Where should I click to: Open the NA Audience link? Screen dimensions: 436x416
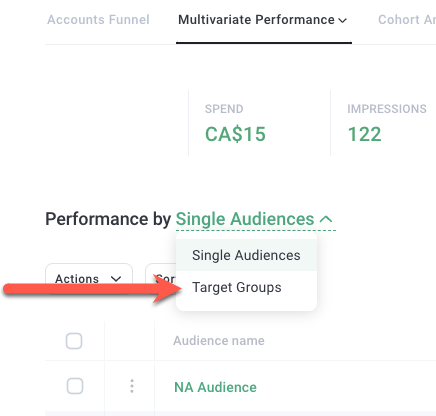(x=215, y=387)
